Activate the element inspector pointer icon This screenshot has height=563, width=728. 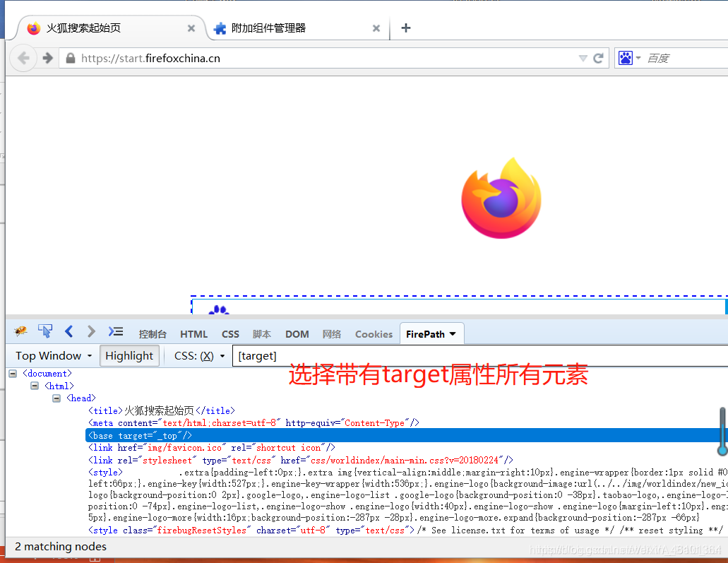45,331
